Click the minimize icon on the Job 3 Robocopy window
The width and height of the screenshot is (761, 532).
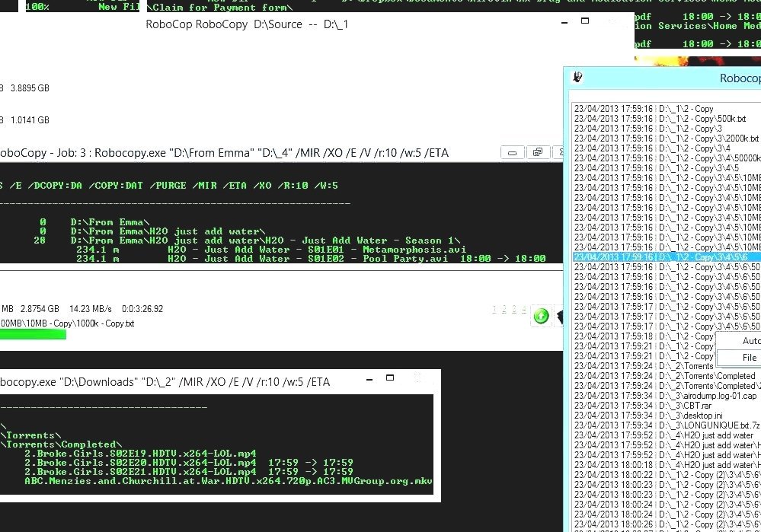[511, 152]
